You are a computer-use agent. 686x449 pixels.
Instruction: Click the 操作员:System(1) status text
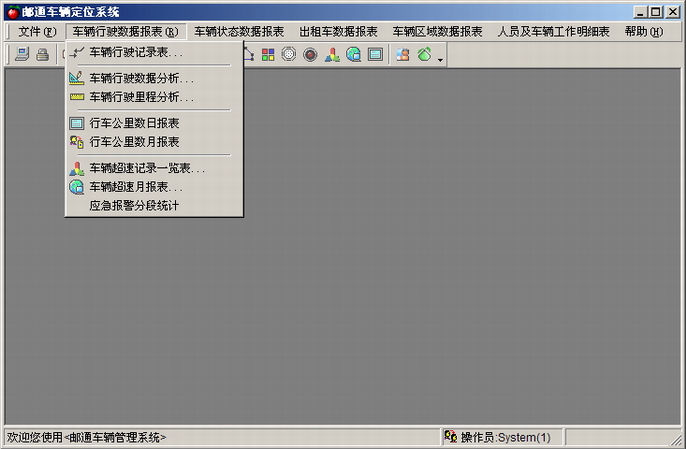[506, 437]
